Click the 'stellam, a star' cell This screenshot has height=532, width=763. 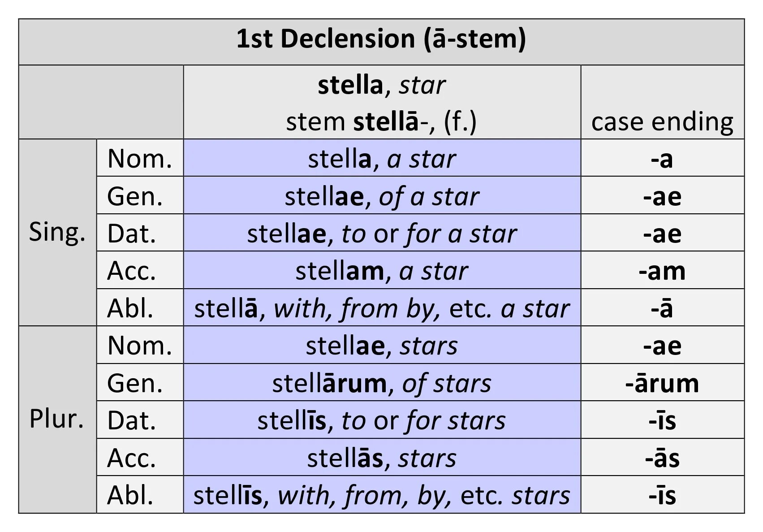(382, 271)
